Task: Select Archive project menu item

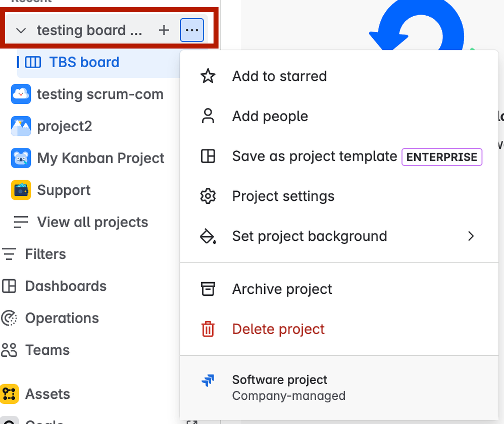Action: [x=339, y=289]
